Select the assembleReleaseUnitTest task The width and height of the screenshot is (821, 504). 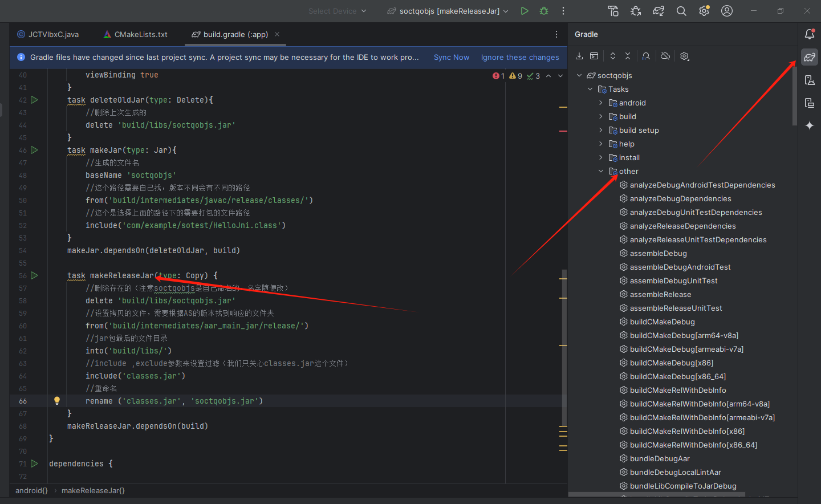(x=676, y=308)
